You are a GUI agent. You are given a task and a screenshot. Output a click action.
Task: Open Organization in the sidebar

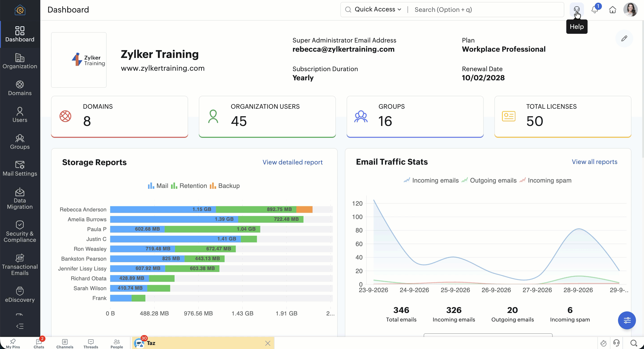point(20,61)
